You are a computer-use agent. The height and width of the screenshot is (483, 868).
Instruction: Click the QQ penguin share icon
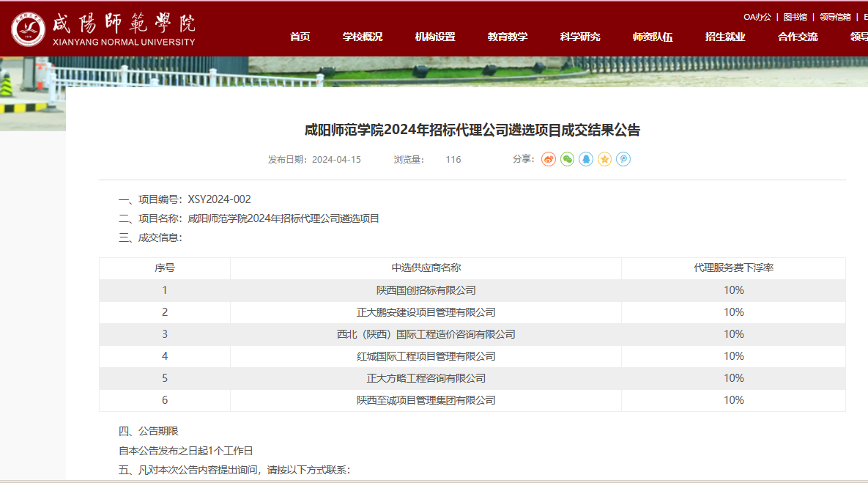coord(586,159)
